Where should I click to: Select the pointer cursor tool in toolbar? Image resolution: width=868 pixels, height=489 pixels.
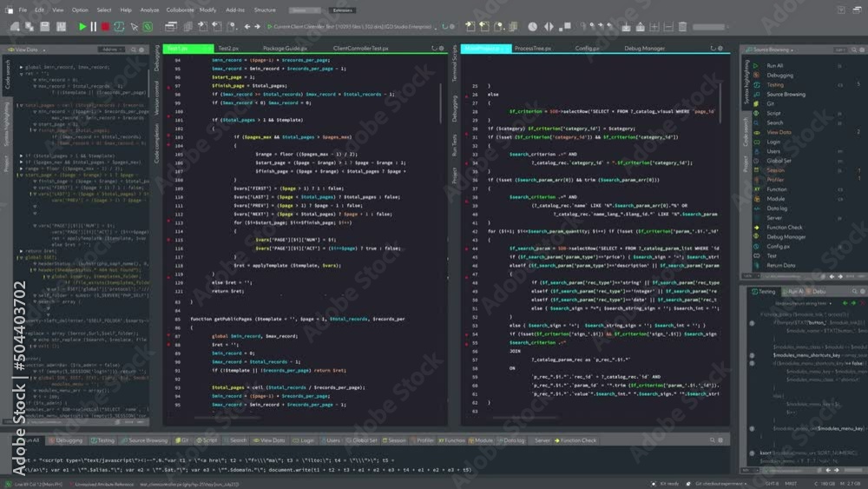(134, 26)
